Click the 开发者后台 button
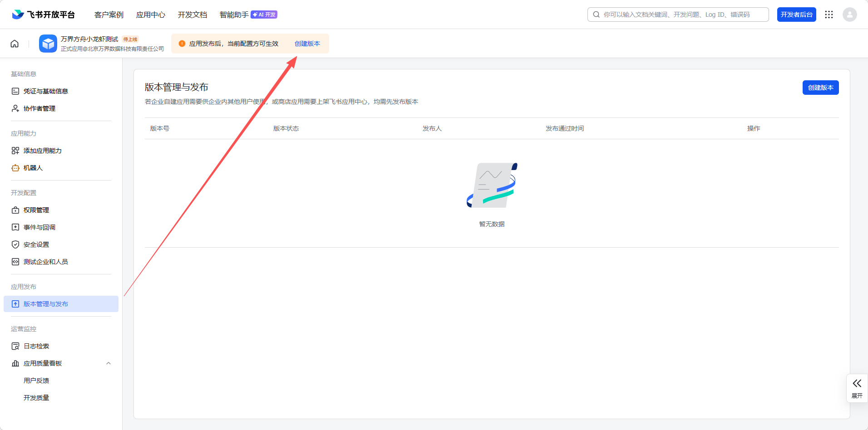The width and height of the screenshot is (868, 430). click(x=796, y=15)
